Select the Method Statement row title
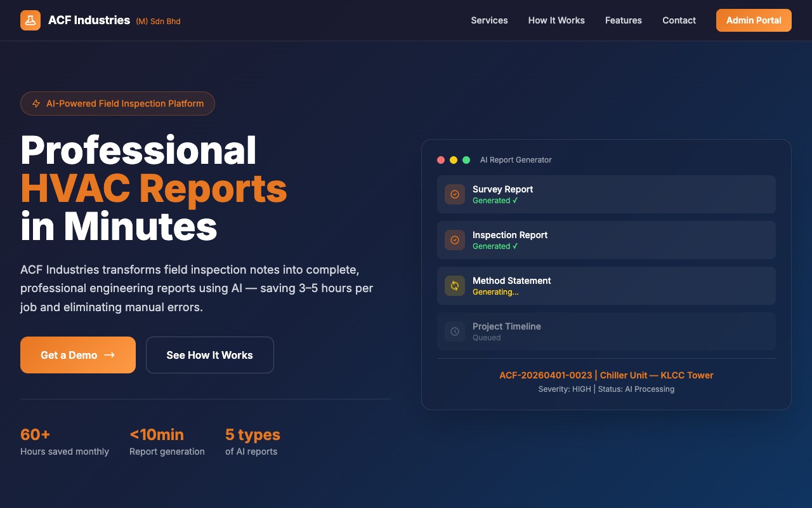The width and height of the screenshot is (812, 508). [512, 281]
